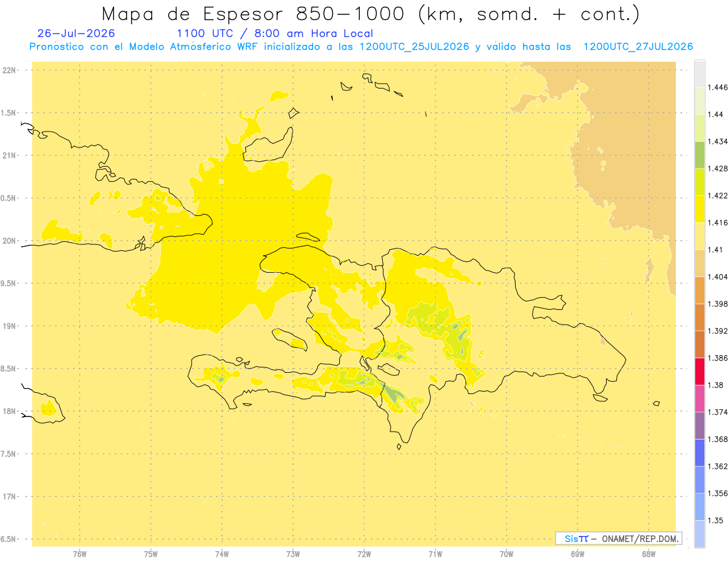The image size is (728, 562).
Task: Click the colorbar value '1.434'
Action: (718, 141)
